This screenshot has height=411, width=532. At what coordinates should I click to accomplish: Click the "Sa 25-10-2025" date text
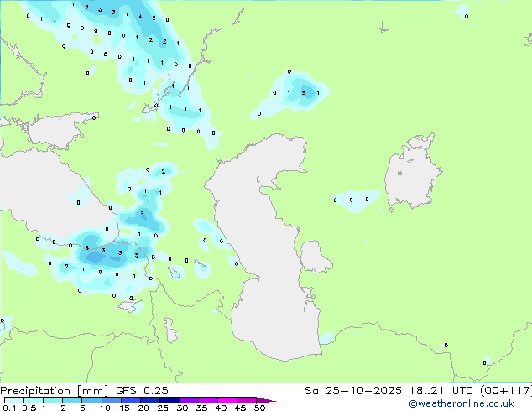(x=353, y=391)
